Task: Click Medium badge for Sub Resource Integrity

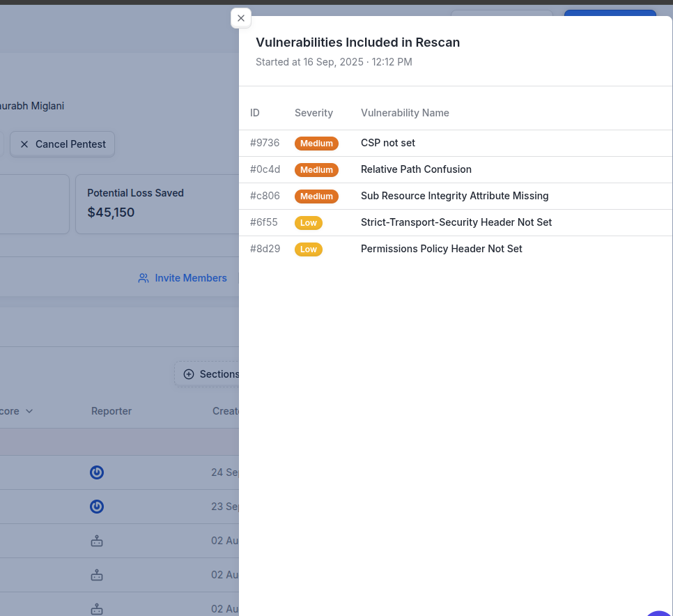Action: pyautogui.click(x=316, y=197)
